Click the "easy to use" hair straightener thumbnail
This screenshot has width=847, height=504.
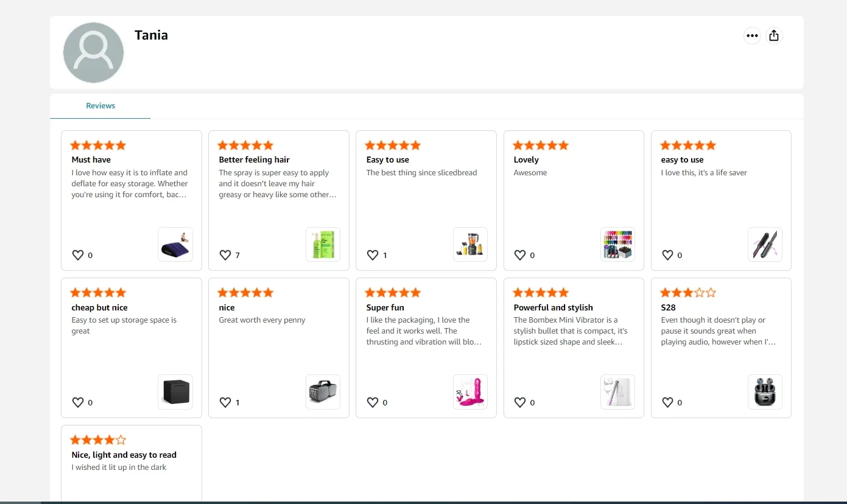(x=765, y=245)
